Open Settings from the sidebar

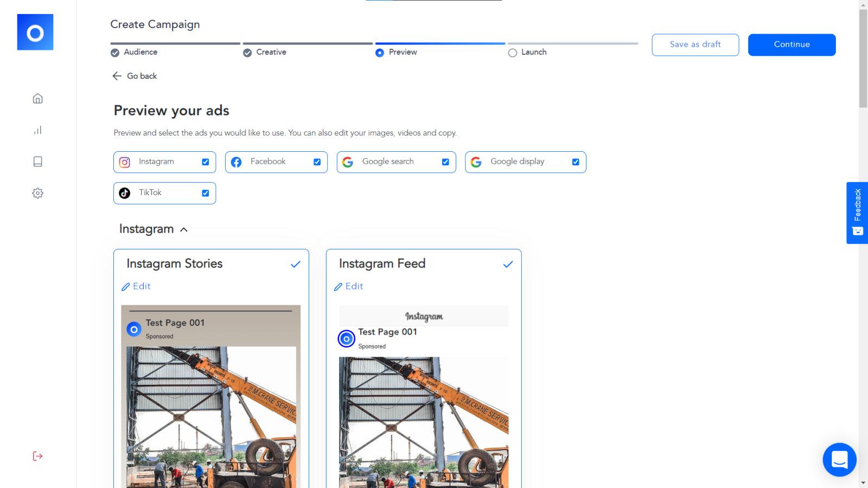(37, 193)
